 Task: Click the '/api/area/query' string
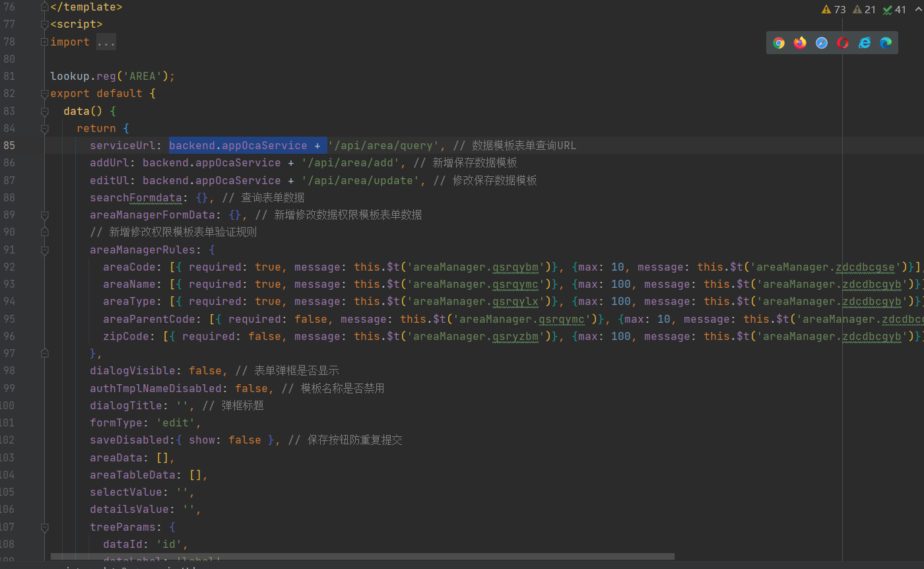[383, 145]
